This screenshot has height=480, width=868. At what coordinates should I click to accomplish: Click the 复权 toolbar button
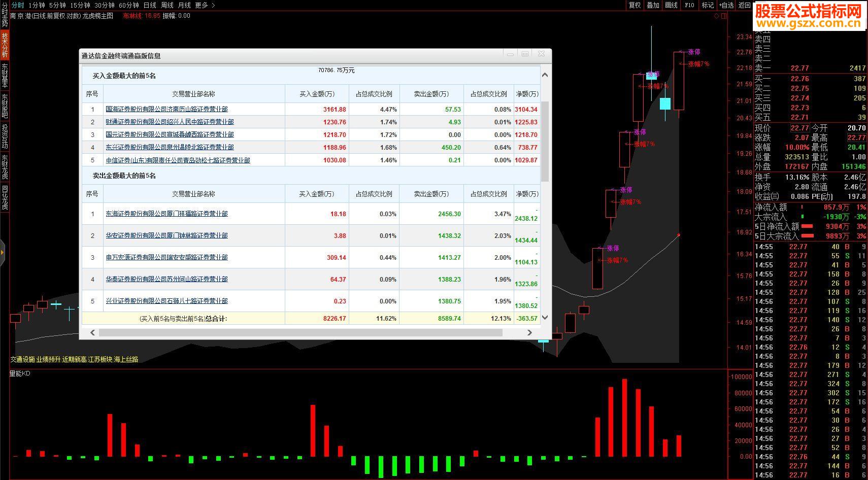coord(635,5)
